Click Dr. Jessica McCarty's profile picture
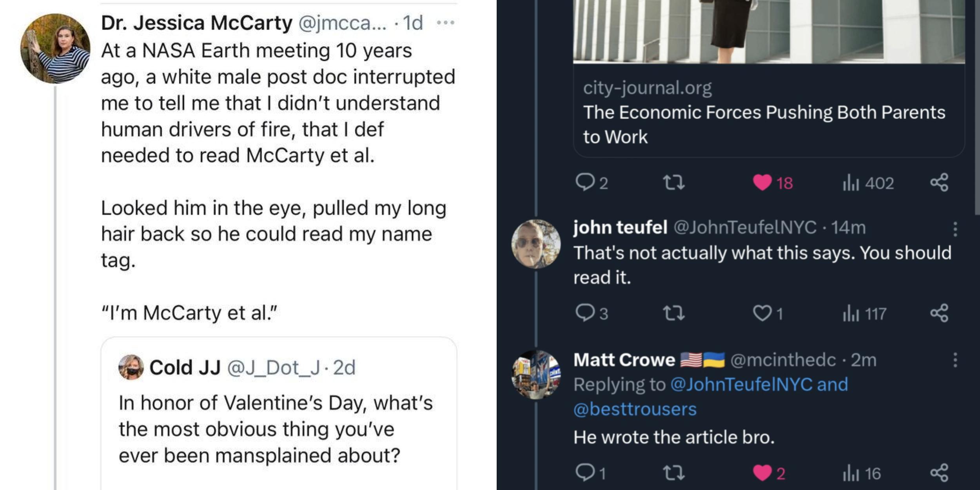The image size is (980, 490). pos(55,49)
